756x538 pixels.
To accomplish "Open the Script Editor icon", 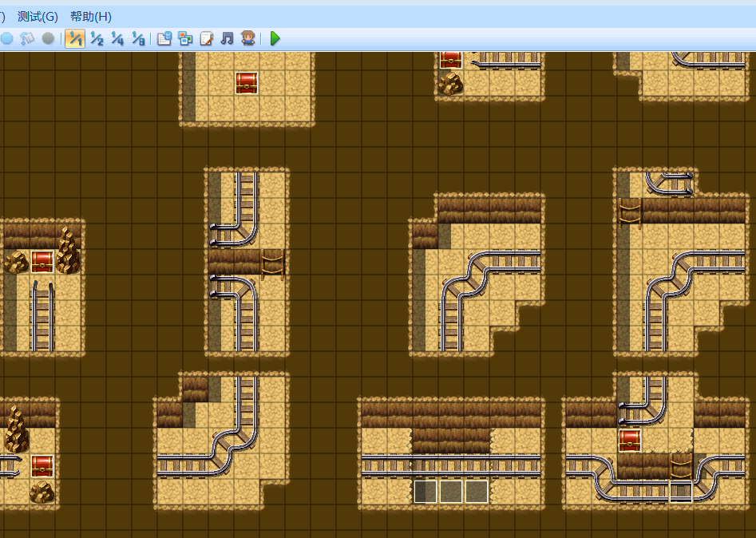I will click(206, 38).
